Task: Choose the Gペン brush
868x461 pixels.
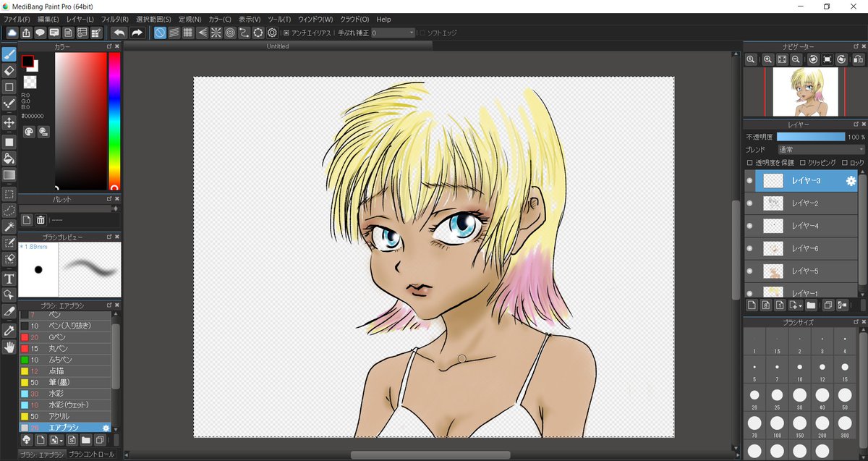Action: 65,337
